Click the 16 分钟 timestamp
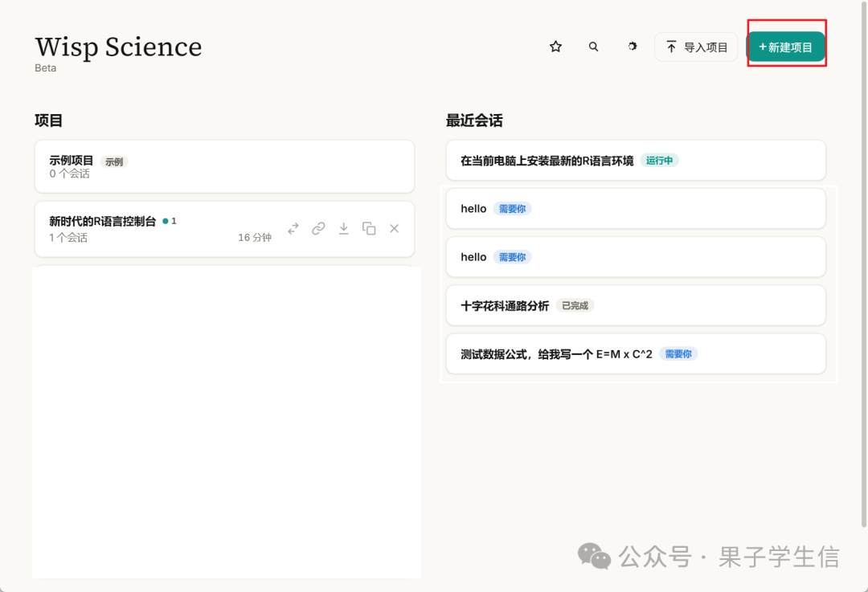Screen dimensions: 868x592 (255, 237)
